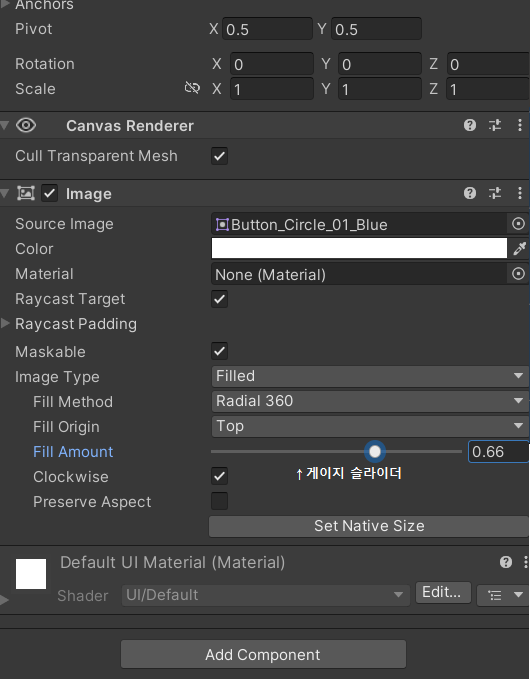Screen dimensions: 530x679
Task: Uncheck Cull Transparent Mesh checkbox
Action: pyautogui.click(x=220, y=156)
